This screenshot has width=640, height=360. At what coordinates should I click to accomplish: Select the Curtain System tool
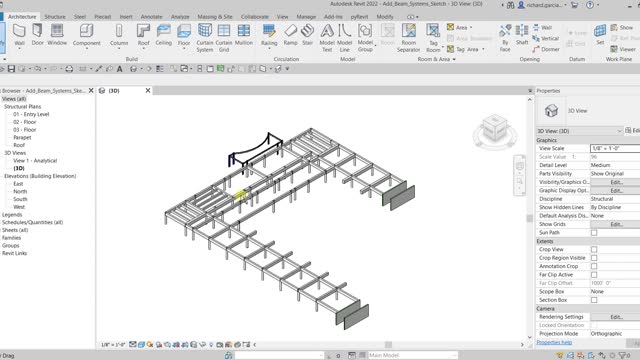click(204, 38)
